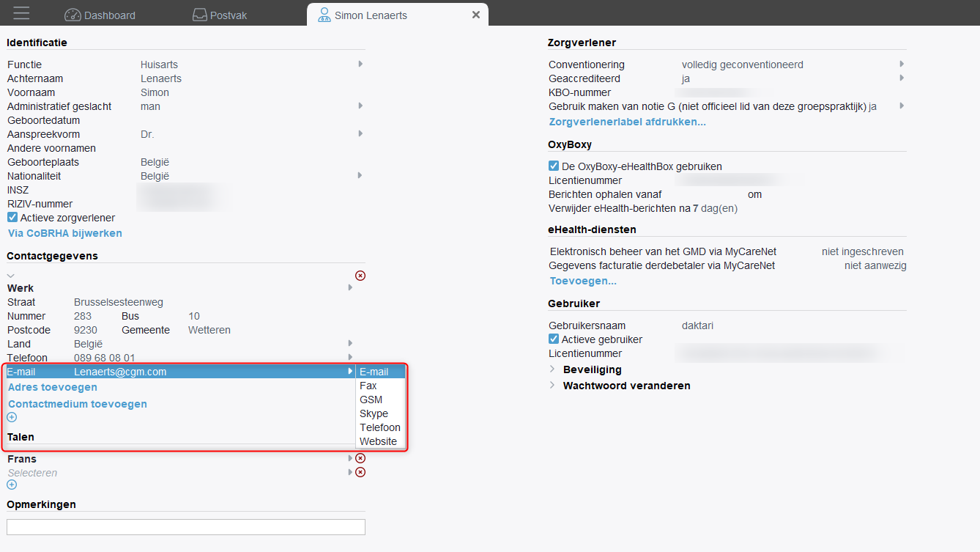
Task: Click the Bus value 10
Action: tap(194, 316)
